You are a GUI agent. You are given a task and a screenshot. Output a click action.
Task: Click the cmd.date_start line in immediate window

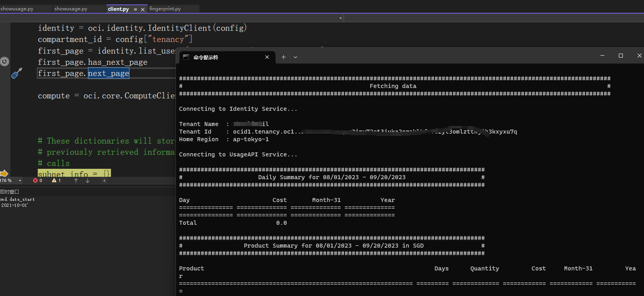pyautogui.click(x=18, y=199)
